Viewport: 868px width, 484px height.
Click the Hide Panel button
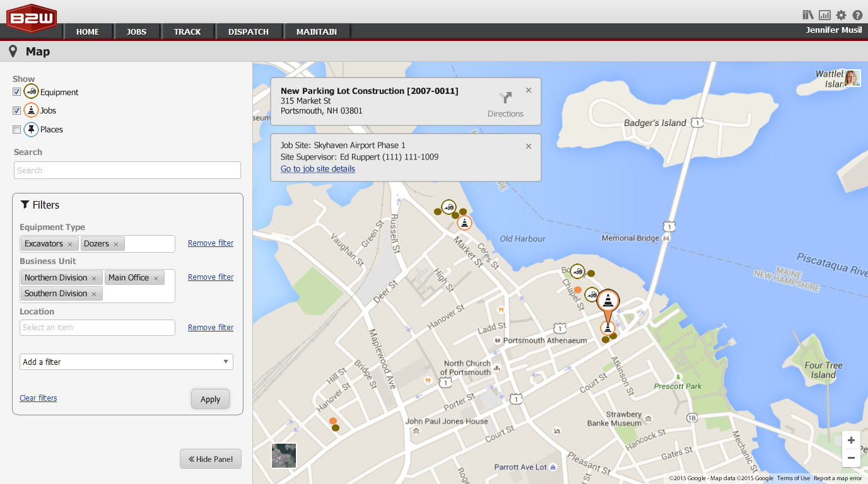211,459
